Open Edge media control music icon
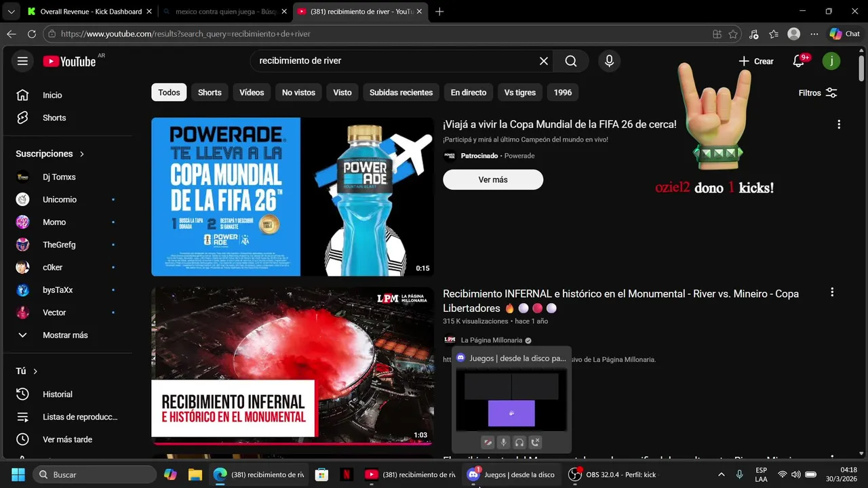 tap(754, 34)
